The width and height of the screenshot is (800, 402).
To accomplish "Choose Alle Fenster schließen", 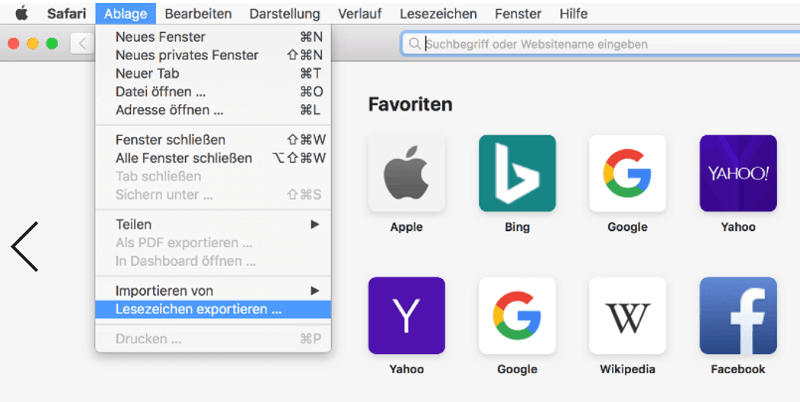I will click(x=213, y=158).
